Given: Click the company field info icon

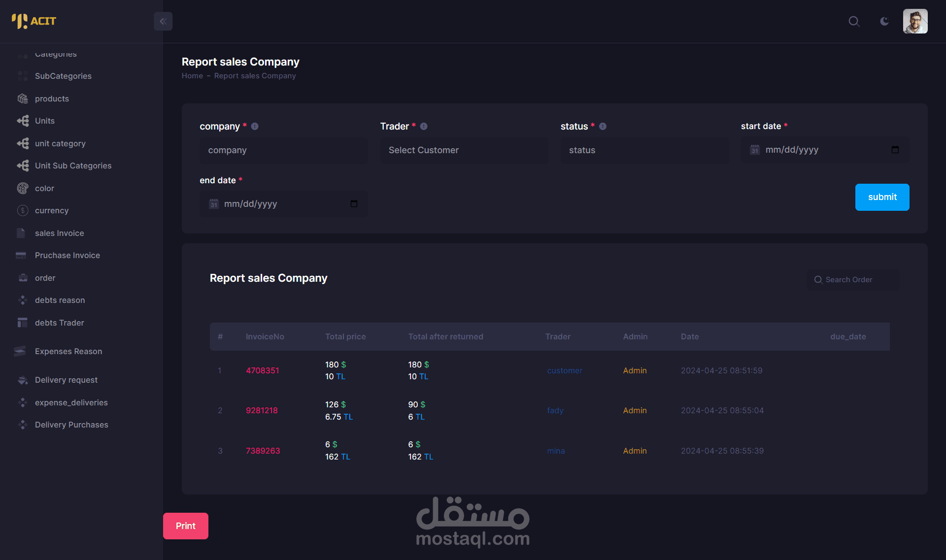Looking at the screenshot, I should (x=255, y=127).
